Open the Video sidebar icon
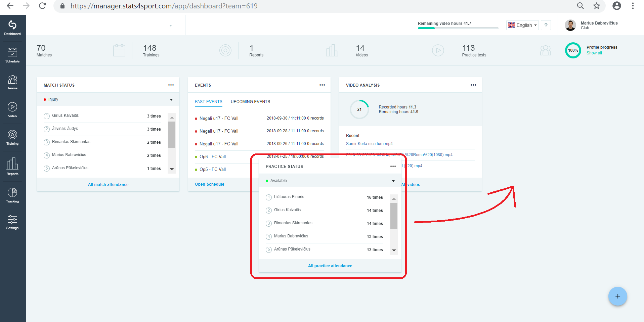Image resolution: width=644 pixels, height=322 pixels. 12,110
